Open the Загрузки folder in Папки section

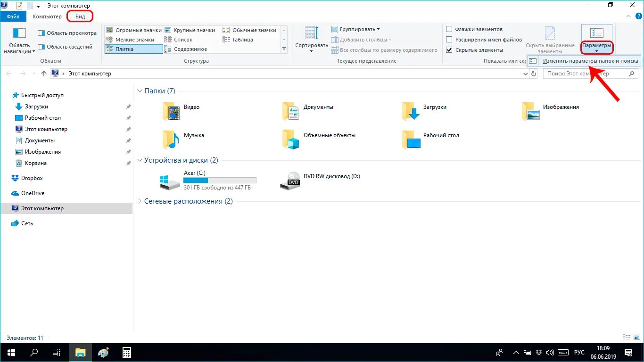(x=411, y=111)
